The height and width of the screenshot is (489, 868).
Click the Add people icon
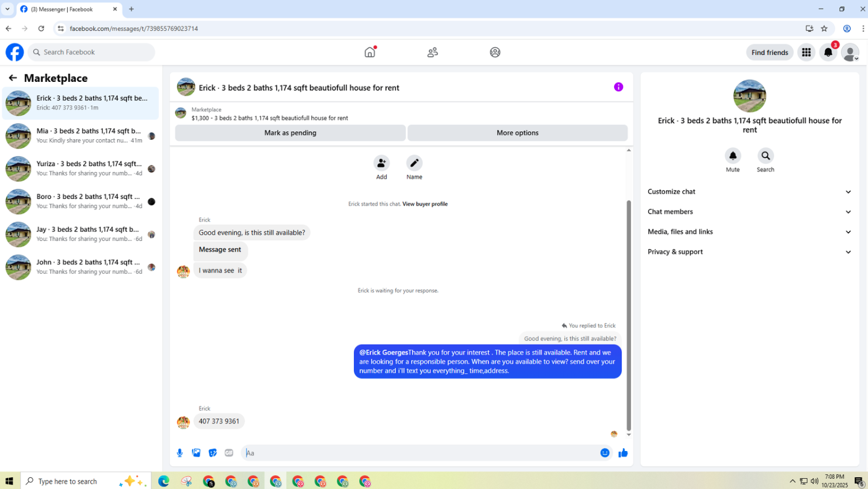pyautogui.click(x=381, y=163)
